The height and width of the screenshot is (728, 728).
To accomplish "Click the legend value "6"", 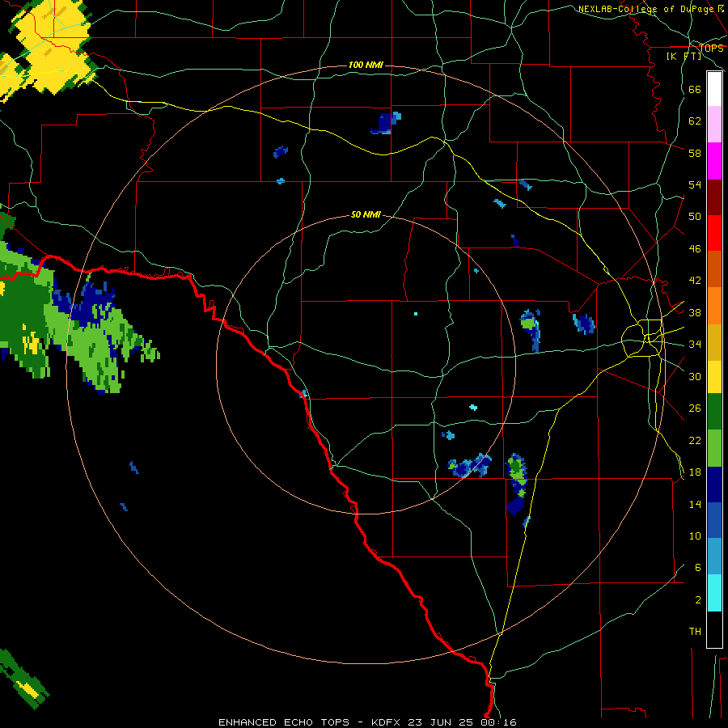I will (x=697, y=567).
